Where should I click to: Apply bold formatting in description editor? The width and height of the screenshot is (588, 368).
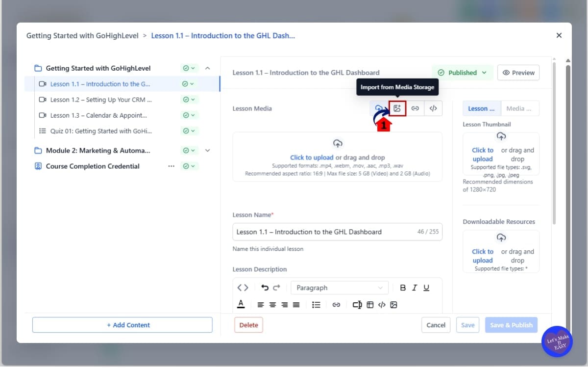click(x=403, y=288)
